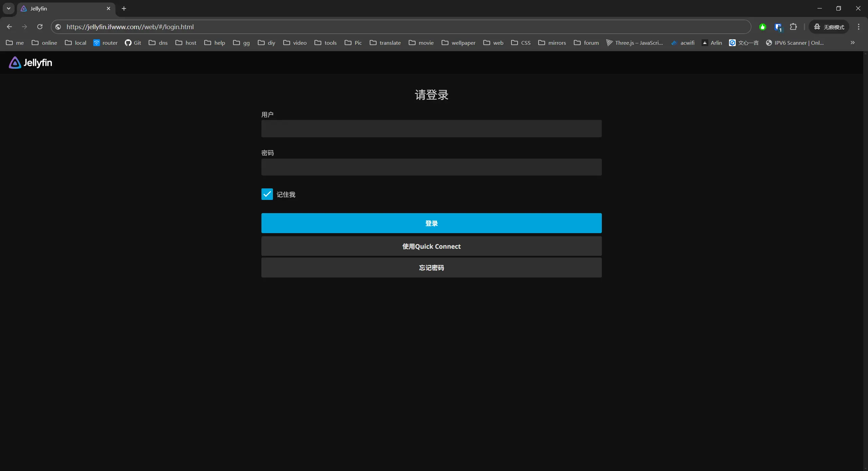This screenshot has width=868, height=471.
Task: Open the Git bookmark with GitHub icon
Action: pyautogui.click(x=133, y=43)
